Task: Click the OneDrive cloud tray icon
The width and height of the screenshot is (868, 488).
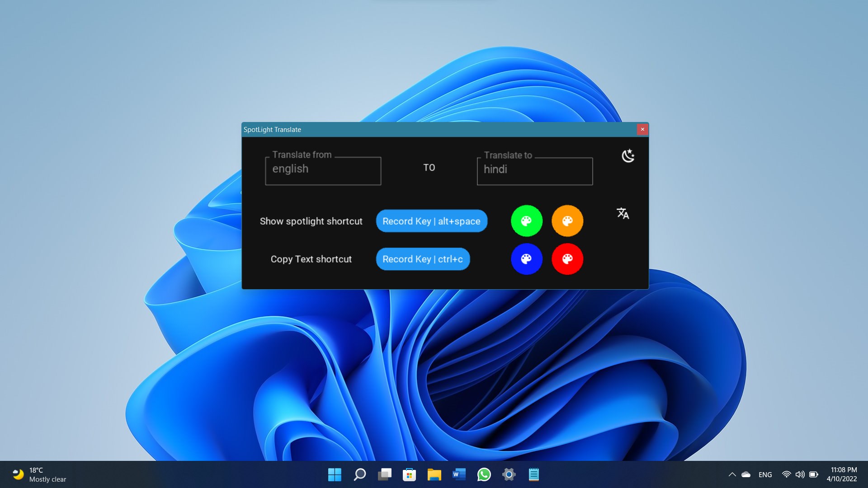Action: (x=746, y=474)
